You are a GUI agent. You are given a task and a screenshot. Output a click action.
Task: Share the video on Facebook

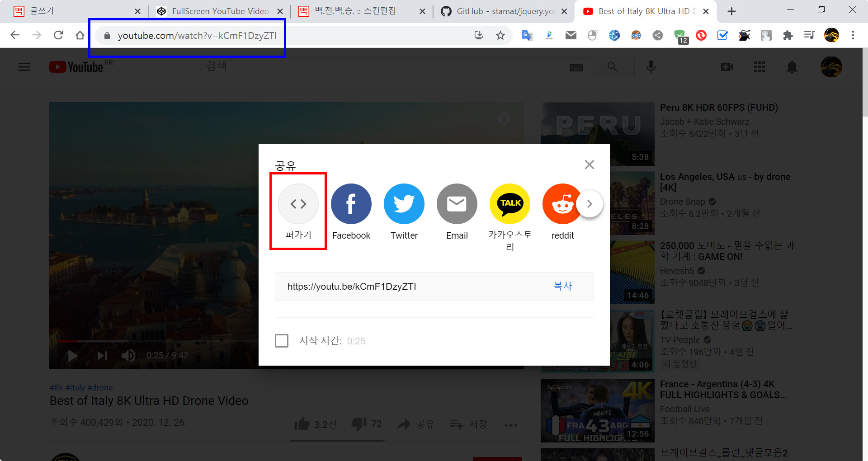coord(351,204)
